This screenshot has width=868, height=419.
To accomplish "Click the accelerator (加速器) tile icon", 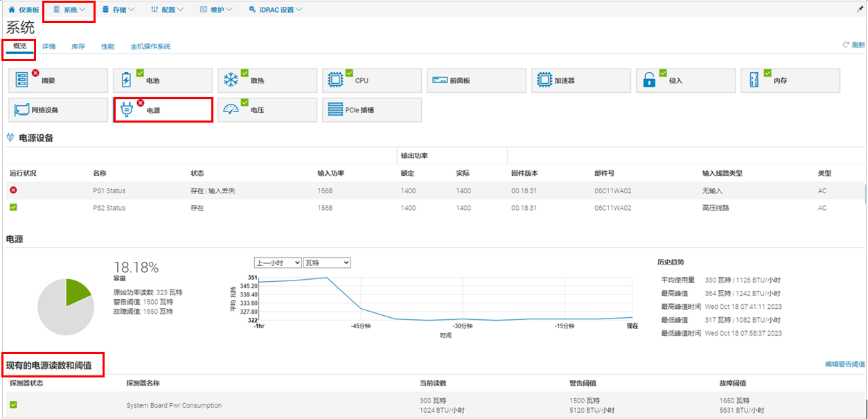I will [x=544, y=80].
